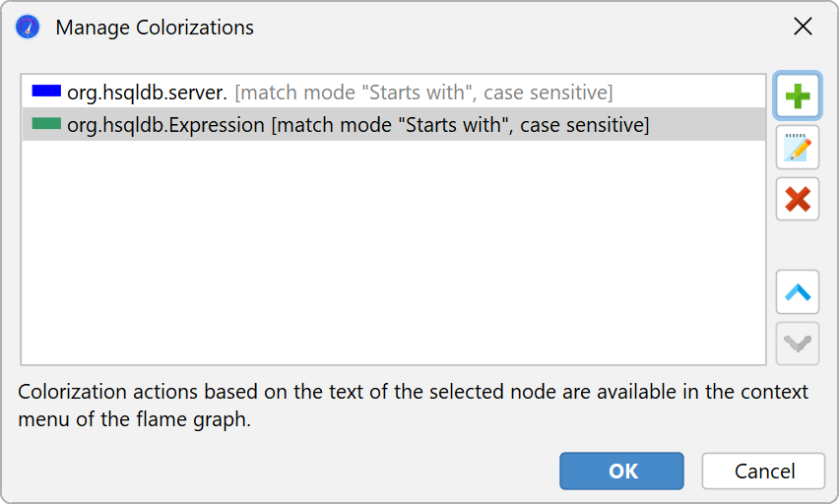839x504 pixels.
Task: Delete the selected colorization with red X
Action: [x=797, y=199]
